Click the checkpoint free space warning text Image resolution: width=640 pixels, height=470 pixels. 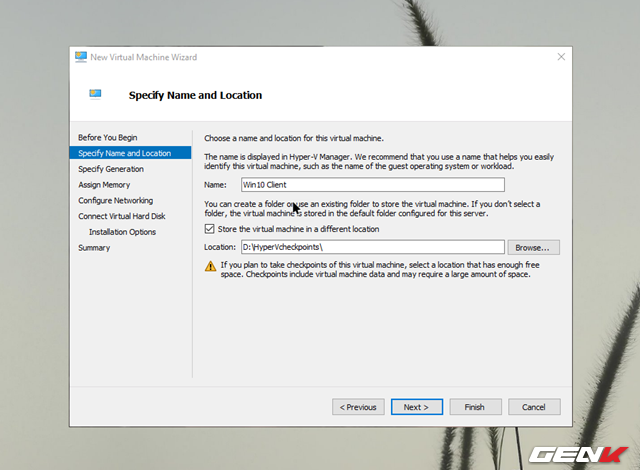click(x=380, y=270)
